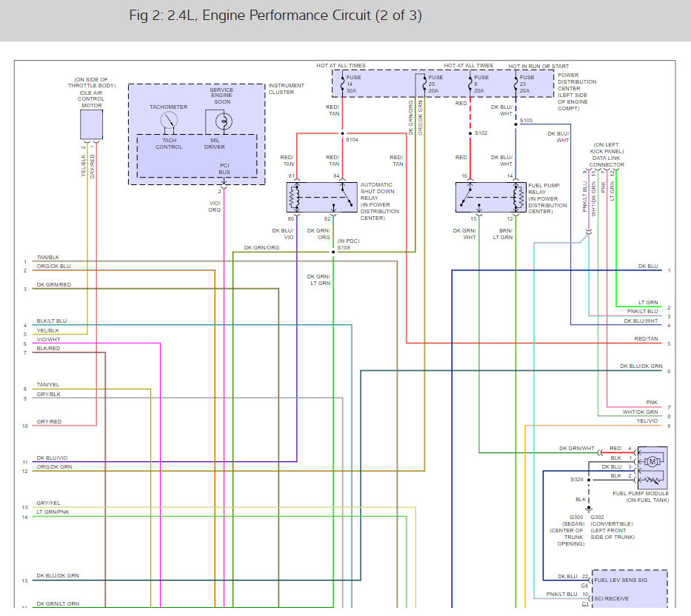
Task: Click the Fuse 23 20A symbol
Action: click(515, 84)
